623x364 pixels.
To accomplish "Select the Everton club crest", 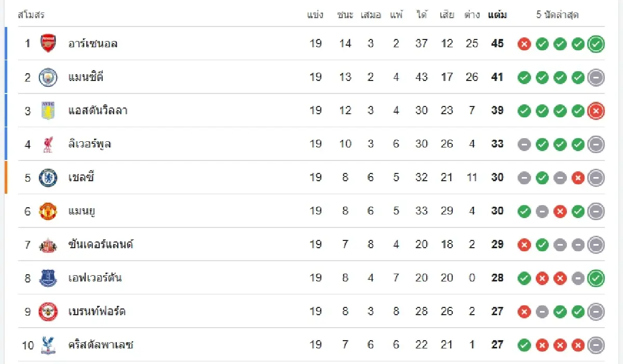I will (48, 278).
